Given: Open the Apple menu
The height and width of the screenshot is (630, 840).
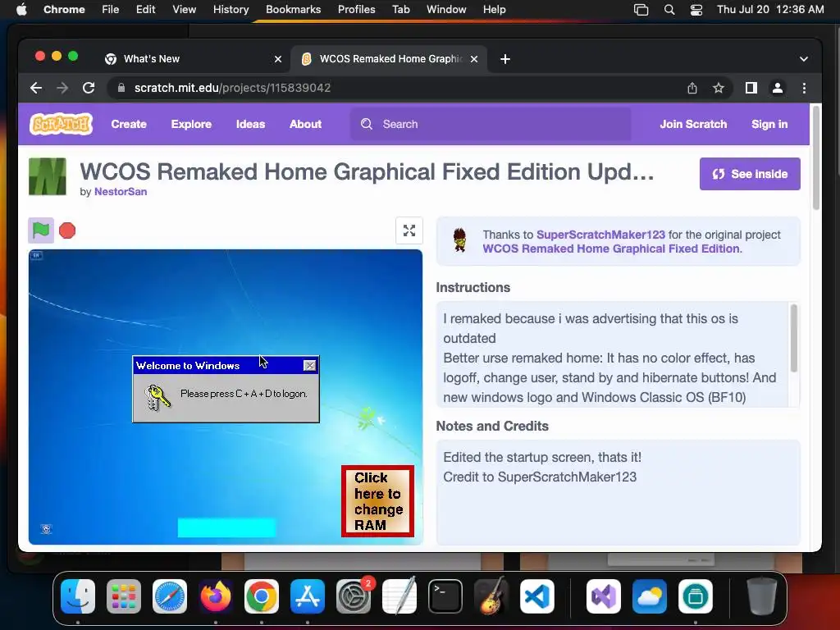Looking at the screenshot, I should [x=21, y=9].
